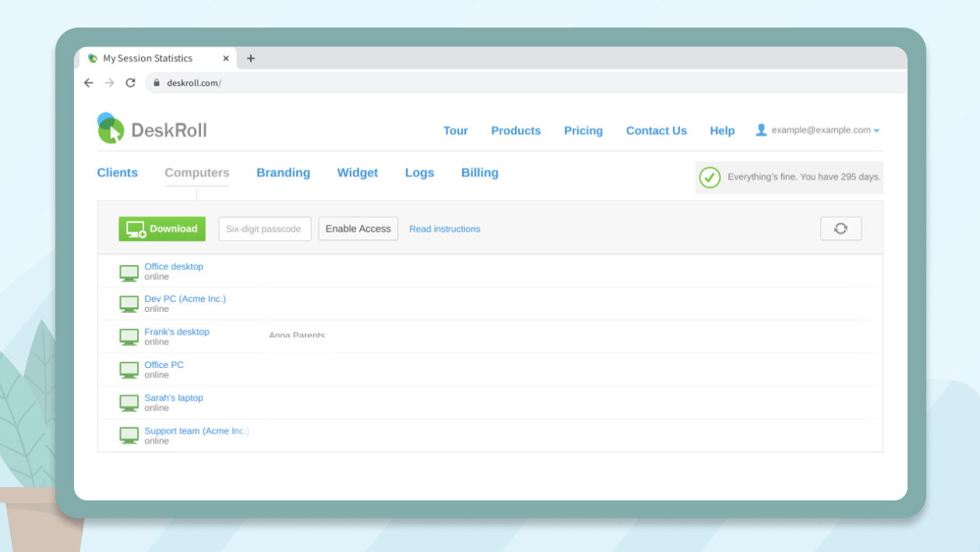Select the Billing tab
The width and height of the screenshot is (980, 552).
479,173
